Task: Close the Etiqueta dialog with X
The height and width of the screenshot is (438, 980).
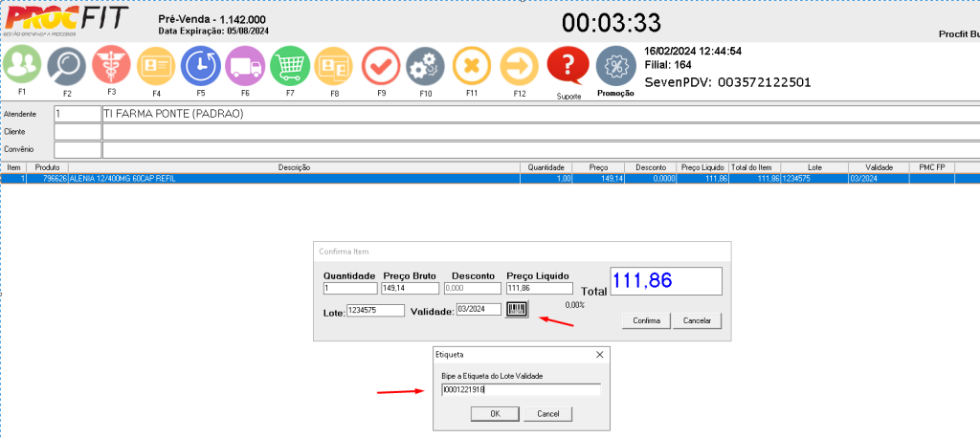Action: (599, 354)
